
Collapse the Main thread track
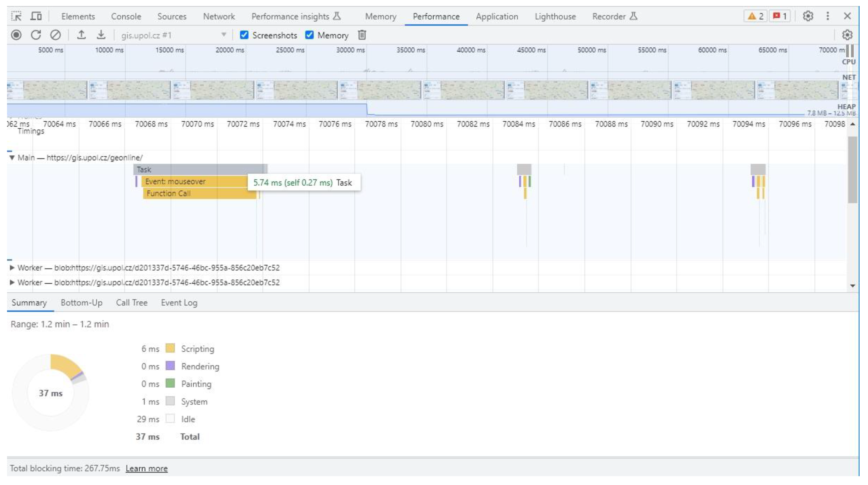[12, 157]
